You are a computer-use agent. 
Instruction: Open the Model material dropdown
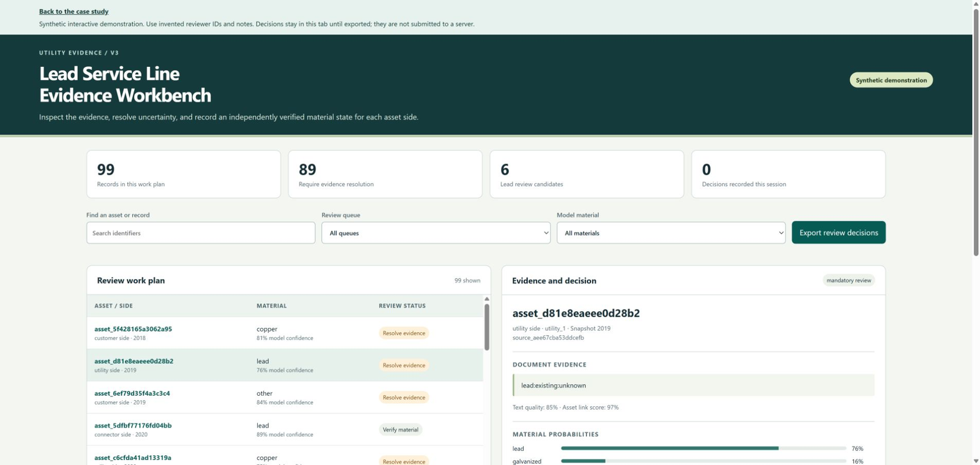coord(671,233)
